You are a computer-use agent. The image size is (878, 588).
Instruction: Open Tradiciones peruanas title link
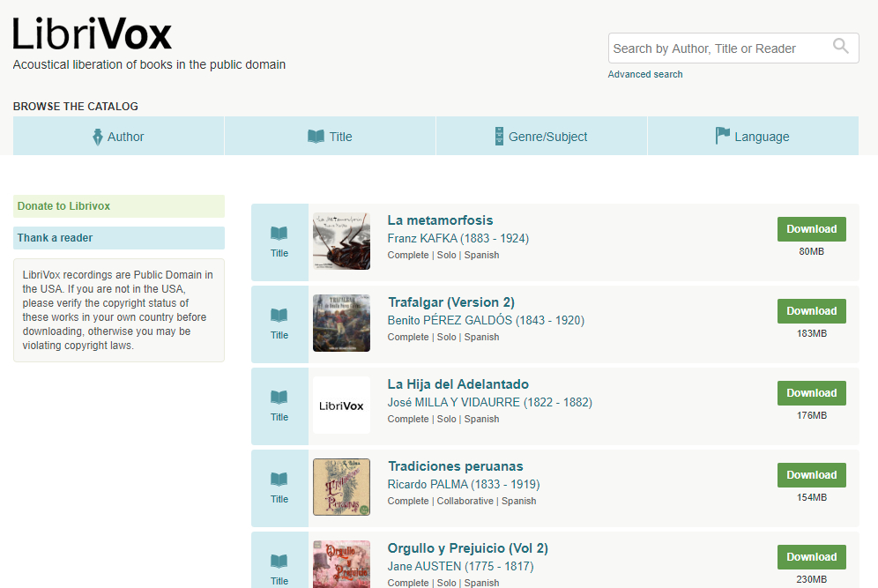456,466
